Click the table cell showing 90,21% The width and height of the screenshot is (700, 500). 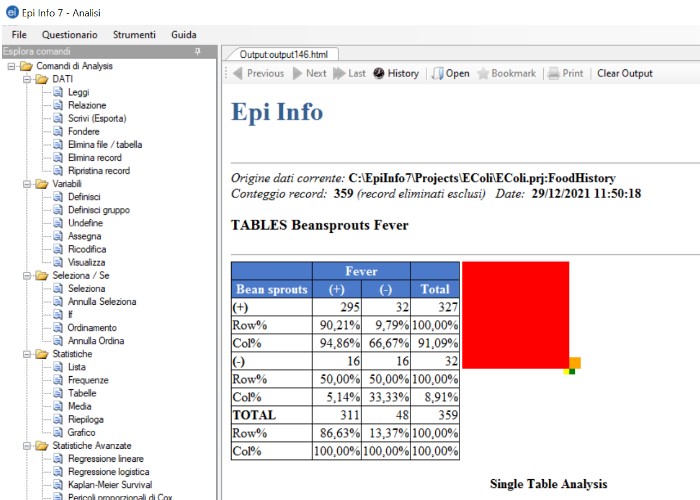337,325
